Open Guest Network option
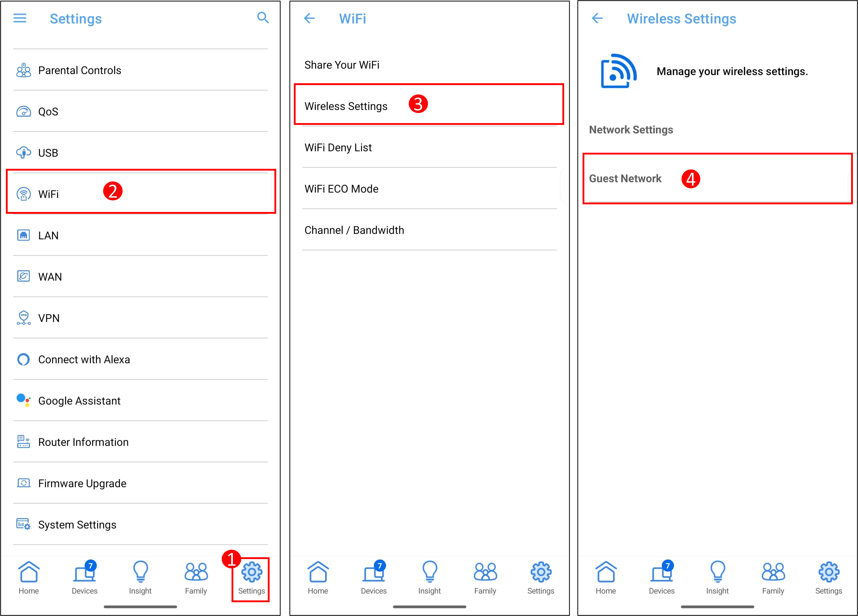 625,179
